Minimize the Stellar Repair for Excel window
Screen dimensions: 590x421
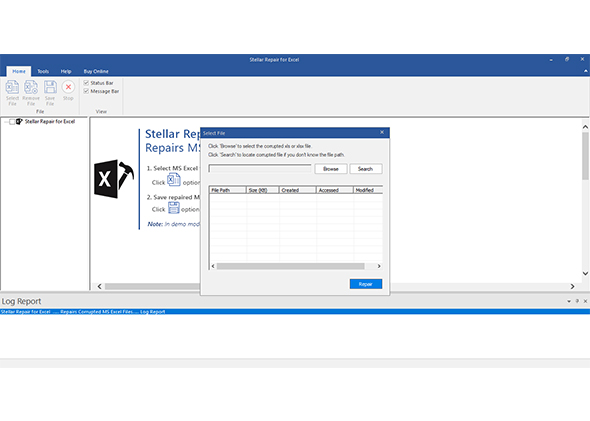[551, 59]
